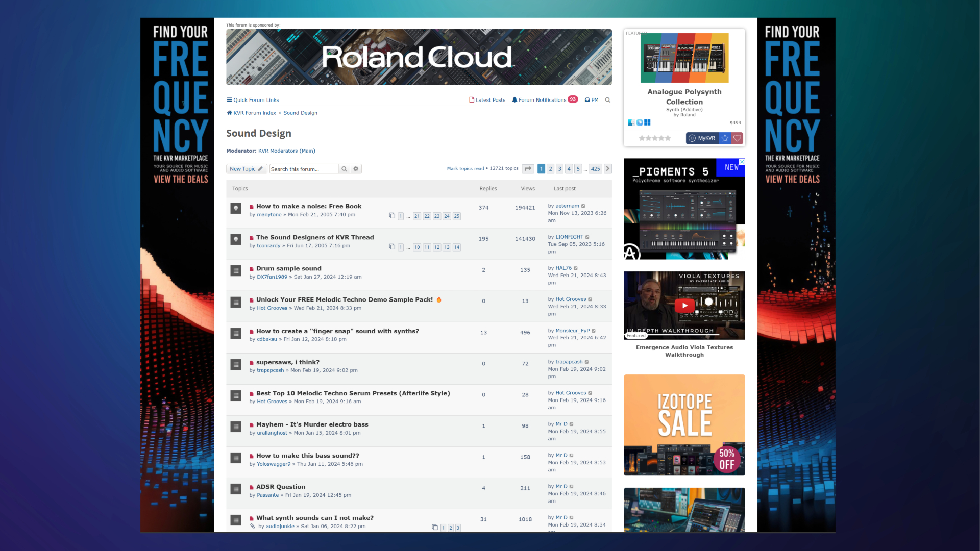Go to page 2 of topics

550,169
